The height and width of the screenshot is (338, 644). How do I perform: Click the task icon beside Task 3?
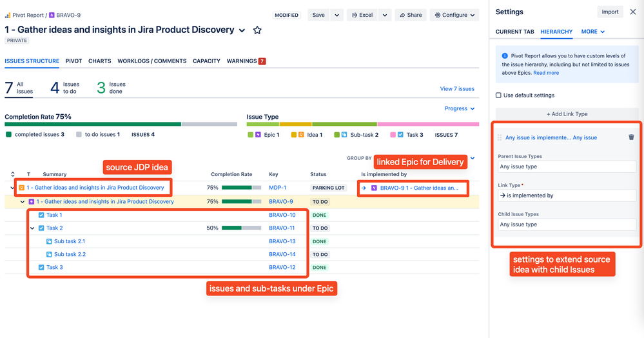[x=41, y=268]
